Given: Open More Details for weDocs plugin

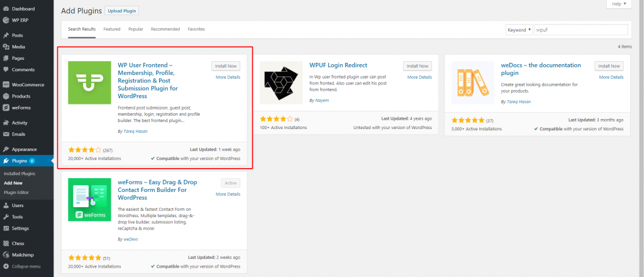Looking at the screenshot, I should click(x=611, y=77).
